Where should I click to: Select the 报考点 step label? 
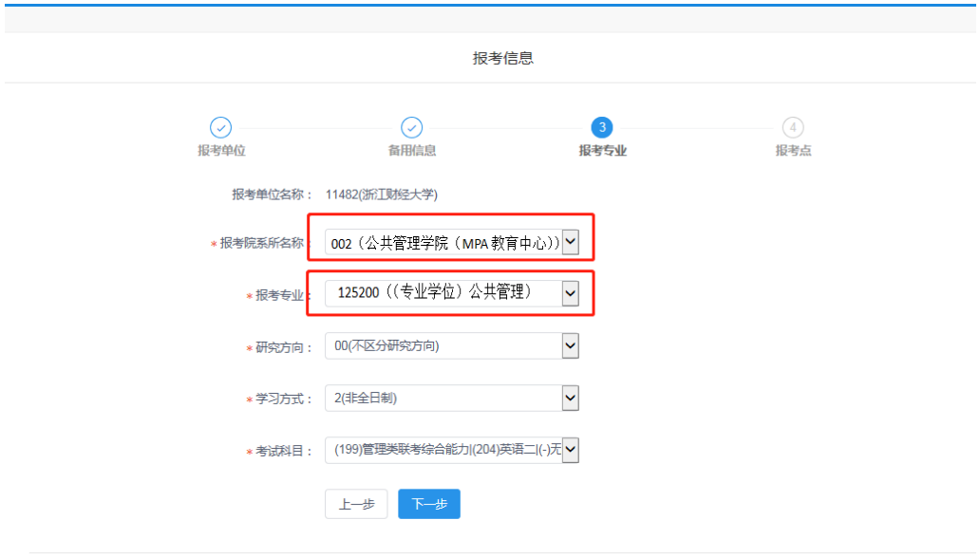point(793,151)
